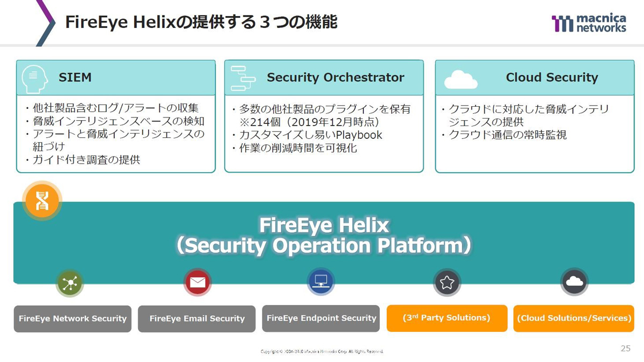The image size is (644, 362).
Task: Click the Cloud Security cloud icon
Action: pyautogui.click(x=460, y=79)
